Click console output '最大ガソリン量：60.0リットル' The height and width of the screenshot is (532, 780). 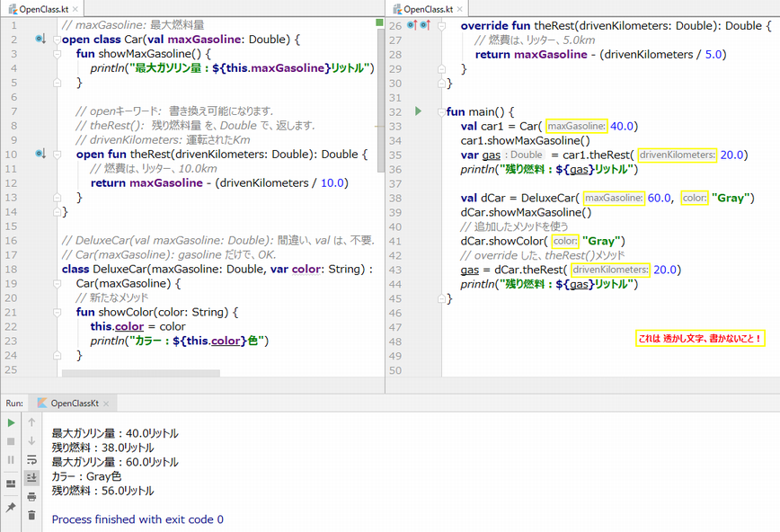pos(115,462)
